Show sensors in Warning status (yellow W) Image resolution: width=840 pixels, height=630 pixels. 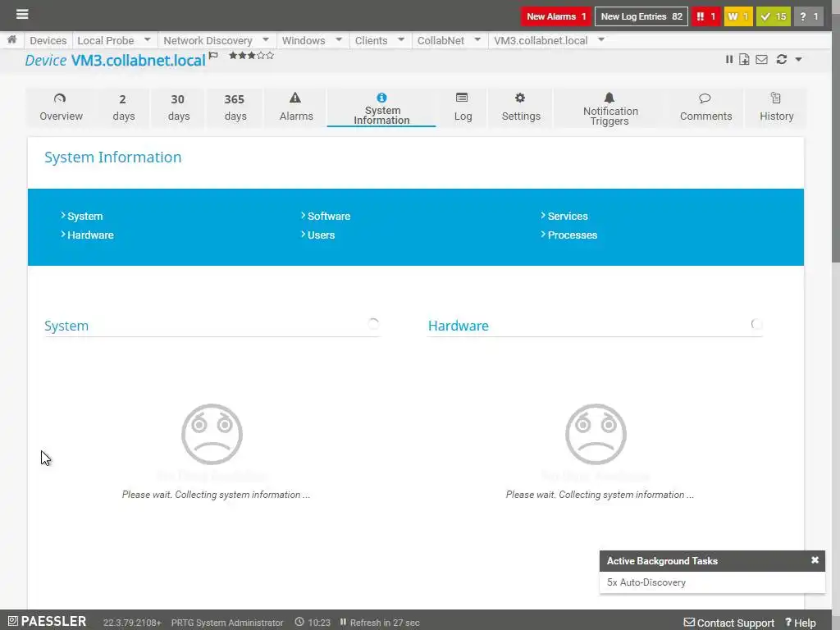tap(738, 16)
